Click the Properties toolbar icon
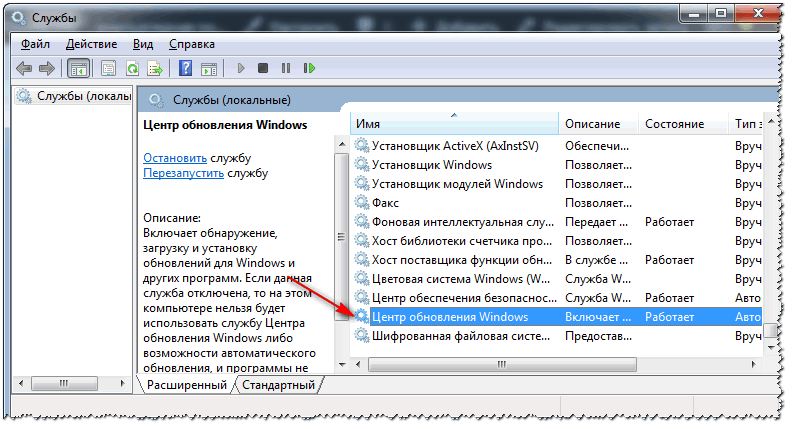Viewport: 793px width, 429px height. coord(108,68)
